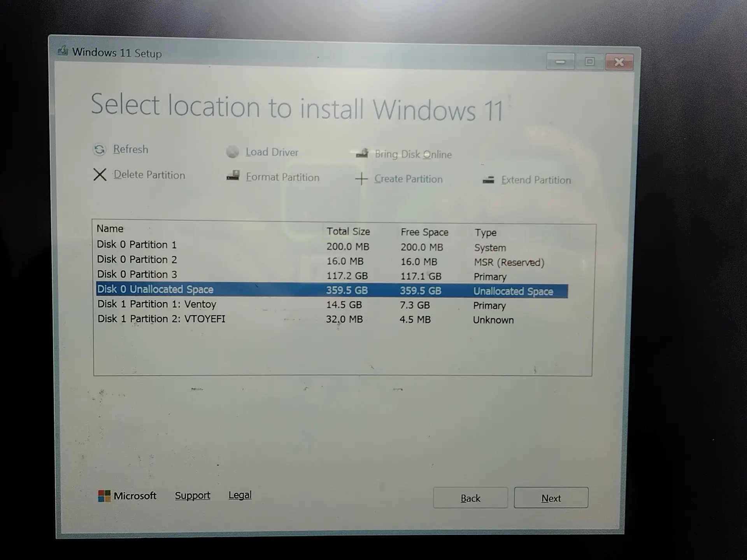The height and width of the screenshot is (560, 747).
Task: Click the Extend Partition drive icon
Action: (488, 180)
